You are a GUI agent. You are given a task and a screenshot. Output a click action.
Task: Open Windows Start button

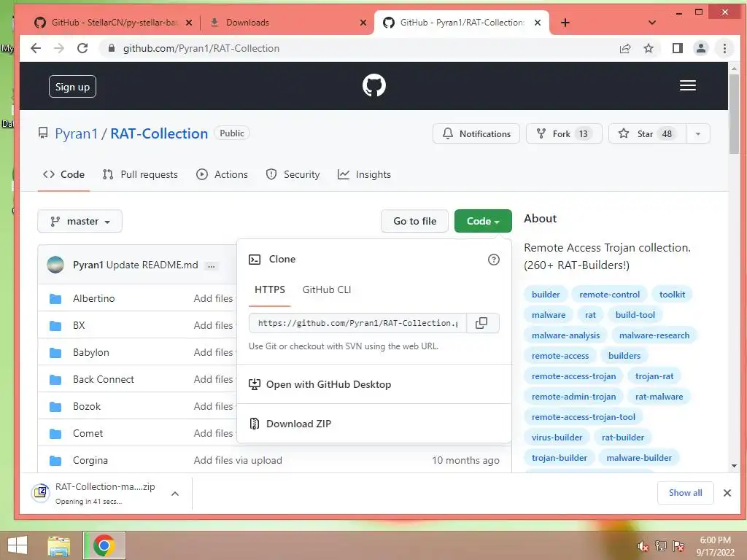[x=18, y=545]
